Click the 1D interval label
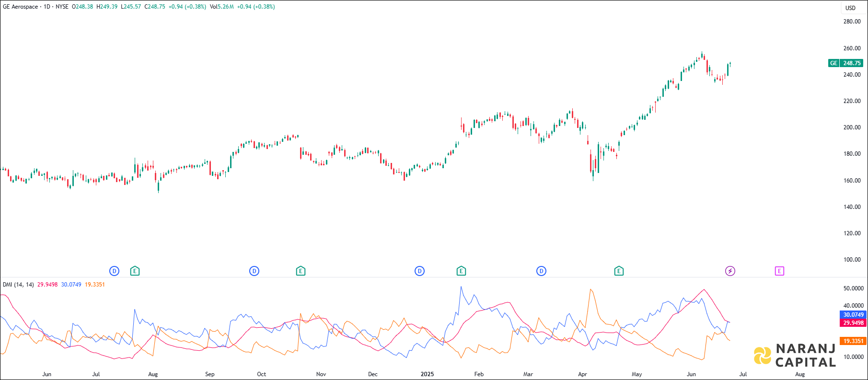Image resolution: width=868 pixels, height=380 pixels. 47,7
